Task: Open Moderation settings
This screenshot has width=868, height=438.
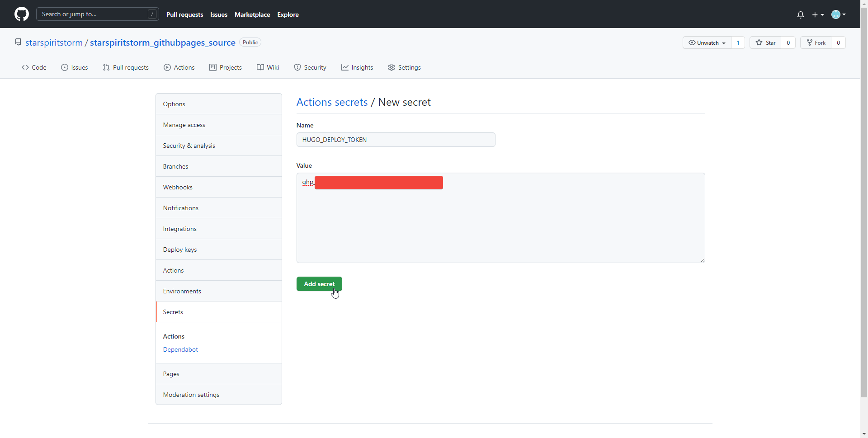Action: coord(219,395)
